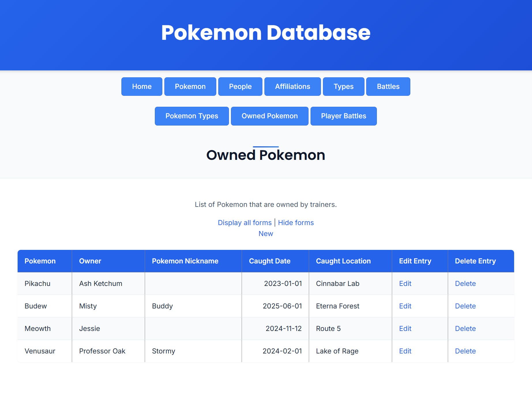Open the People section

[240, 87]
